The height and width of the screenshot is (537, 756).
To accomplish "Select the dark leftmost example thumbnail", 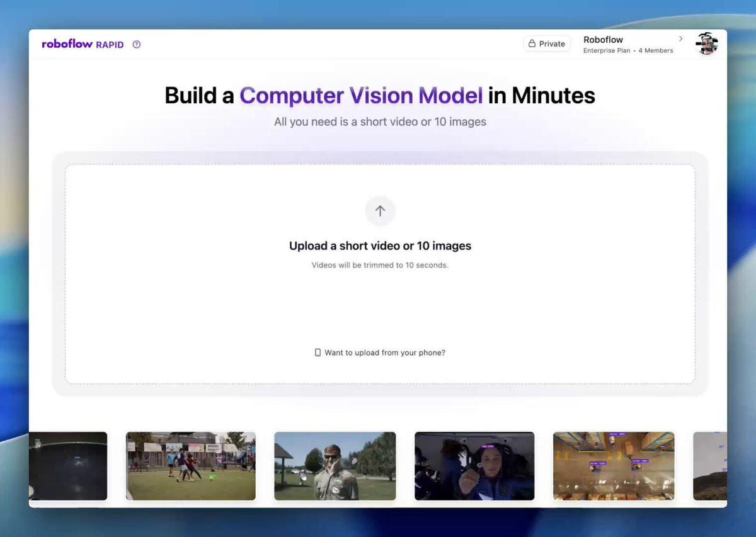I will tap(68, 466).
